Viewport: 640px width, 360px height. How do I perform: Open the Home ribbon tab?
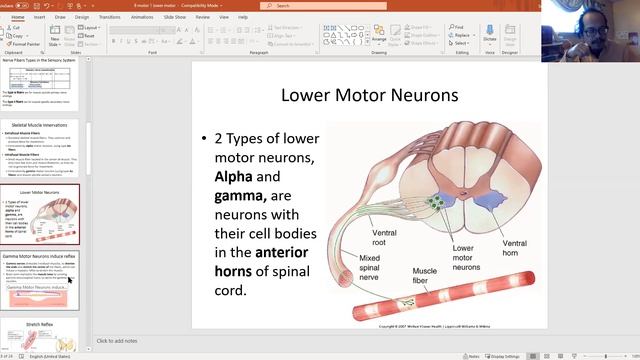[x=18, y=17]
